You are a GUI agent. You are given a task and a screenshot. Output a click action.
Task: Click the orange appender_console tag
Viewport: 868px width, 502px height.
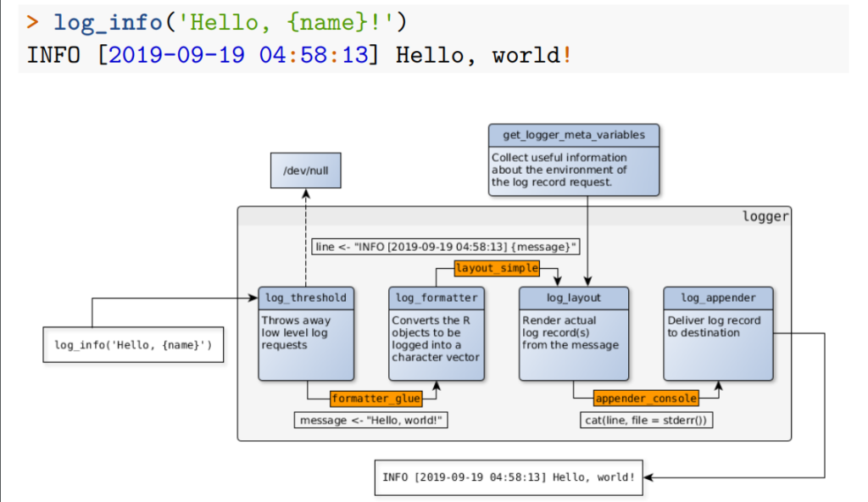click(646, 399)
